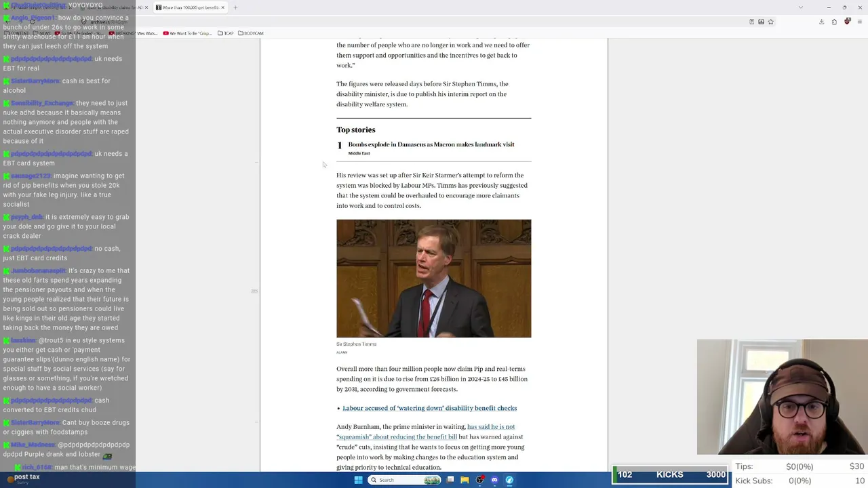Click the streamer webcam overlay
The height and width of the screenshot is (488, 868).
coord(782,397)
